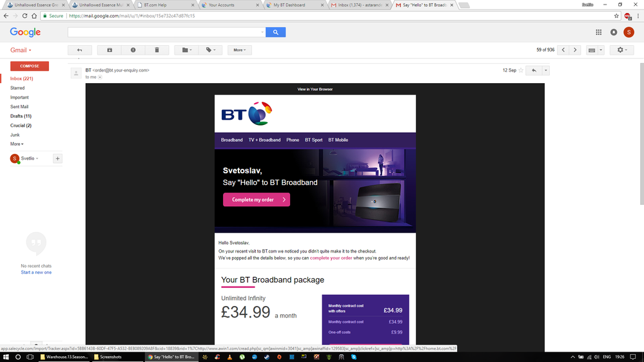Open Svetlio chat status dropdown
Viewport: 644px width, 362px height.
30,158
